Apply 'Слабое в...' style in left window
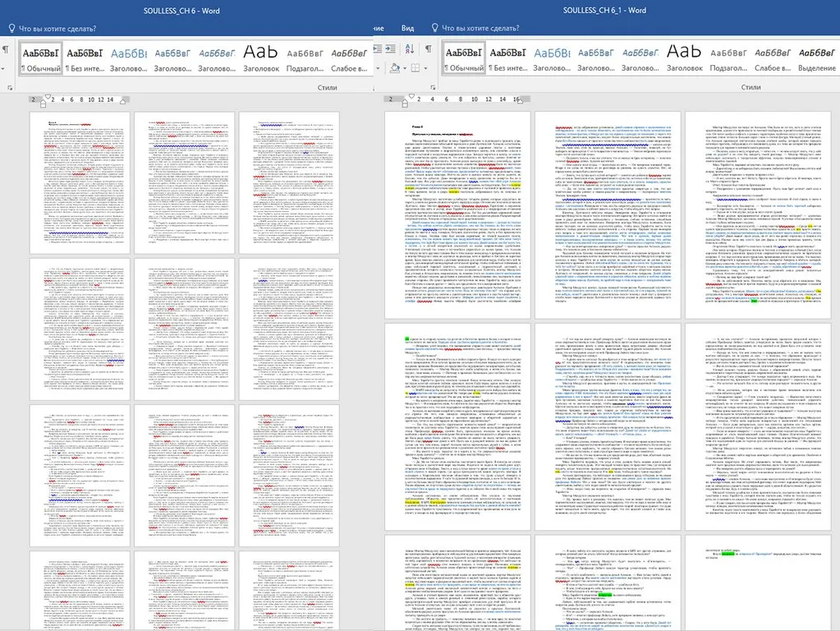 (349, 59)
